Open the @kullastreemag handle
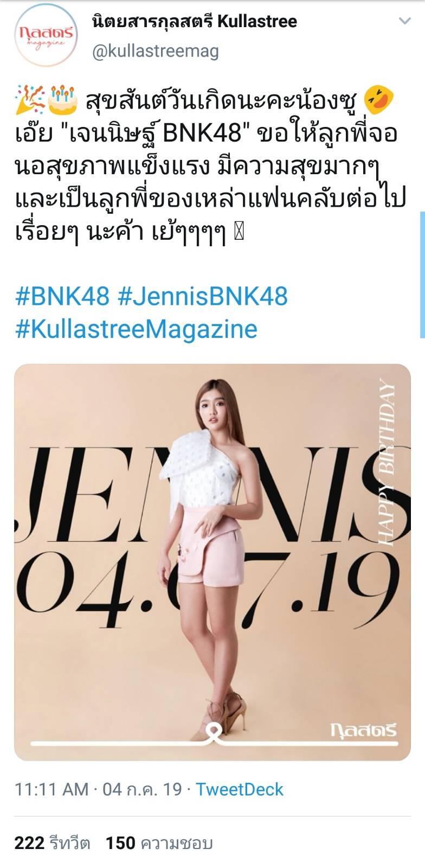Screen dimensions: 425x868 click(156, 51)
